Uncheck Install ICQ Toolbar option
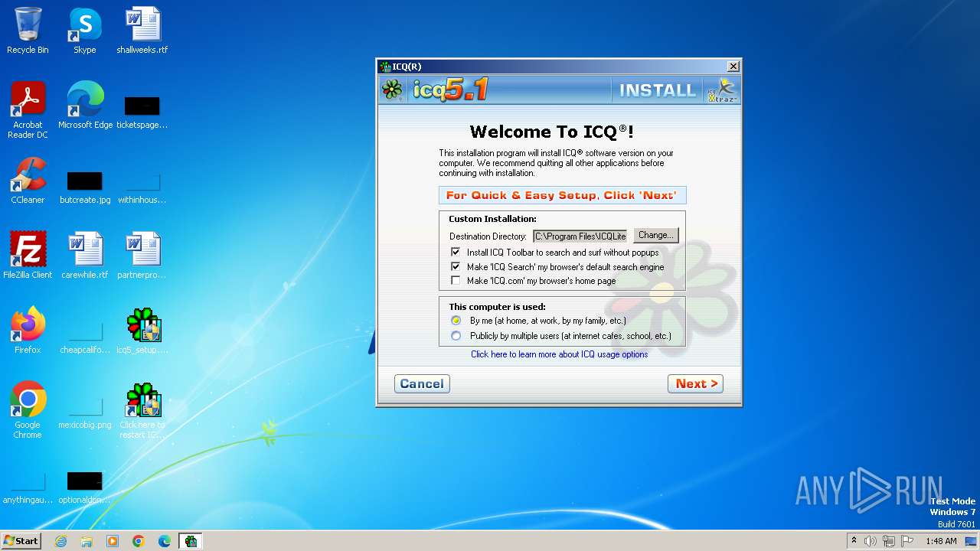The image size is (980, 551). (456, 253)
